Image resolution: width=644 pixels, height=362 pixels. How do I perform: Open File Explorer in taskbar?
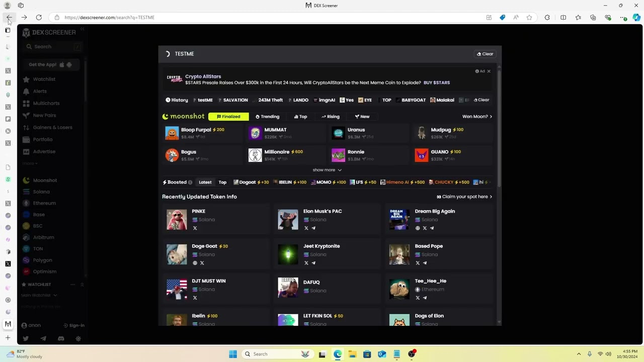coord(352,354)
